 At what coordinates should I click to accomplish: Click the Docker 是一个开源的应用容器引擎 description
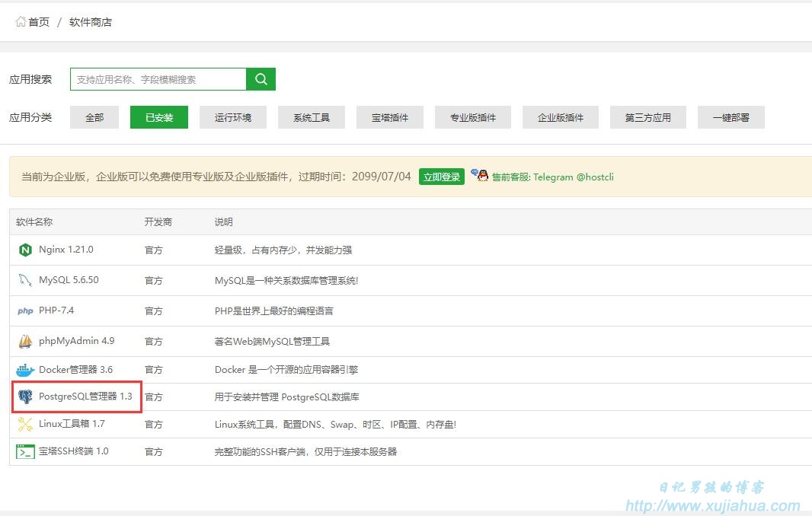pyautogui.click(x=286, y=370)
